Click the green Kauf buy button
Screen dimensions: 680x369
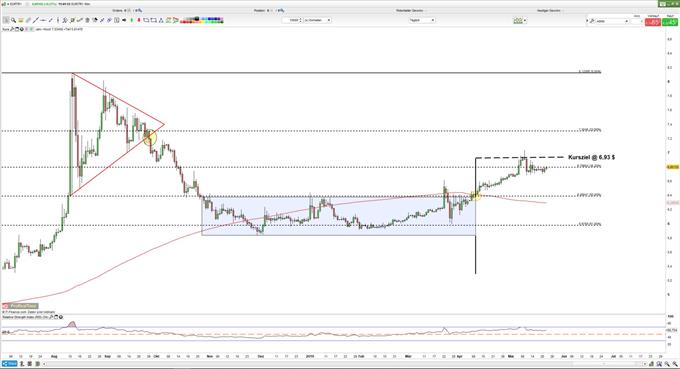point(670,22)
